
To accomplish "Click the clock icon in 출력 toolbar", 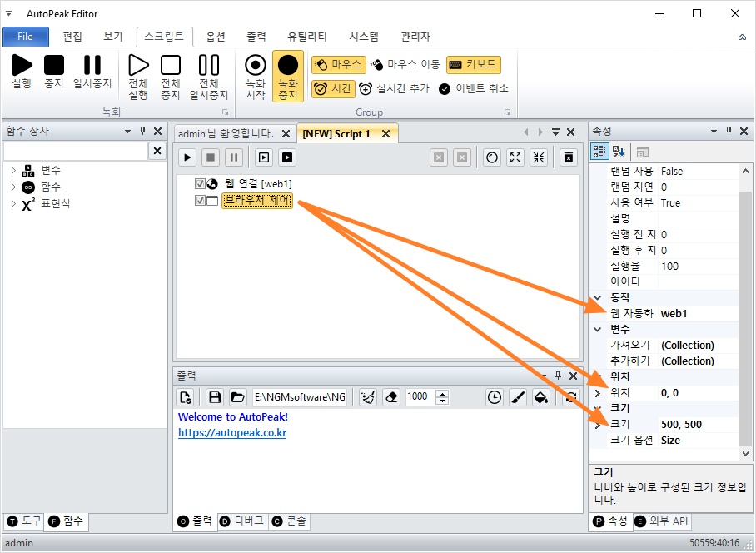I will pos(495,397).
